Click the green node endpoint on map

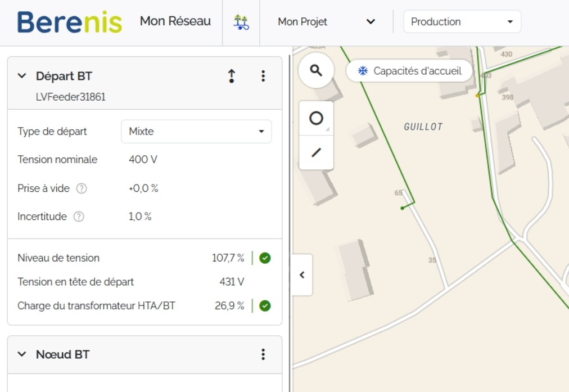pyautogui.click(x=402, y=208)
